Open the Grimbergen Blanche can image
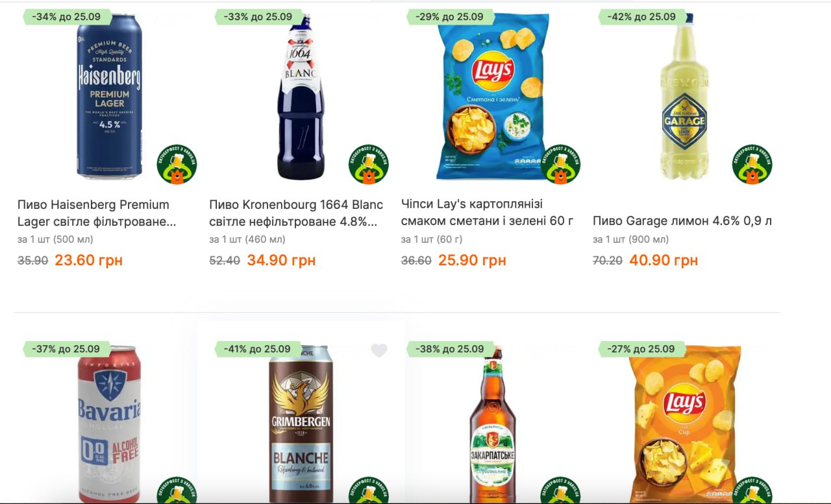The image size is (831, 504). click(301, 424)
